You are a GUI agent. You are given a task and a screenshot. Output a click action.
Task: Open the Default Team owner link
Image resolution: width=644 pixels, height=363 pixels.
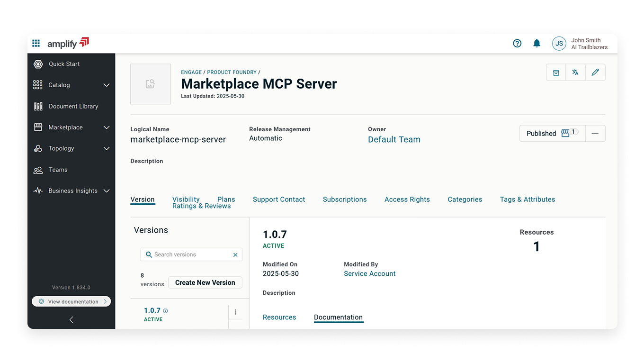(x=394, y=139)
